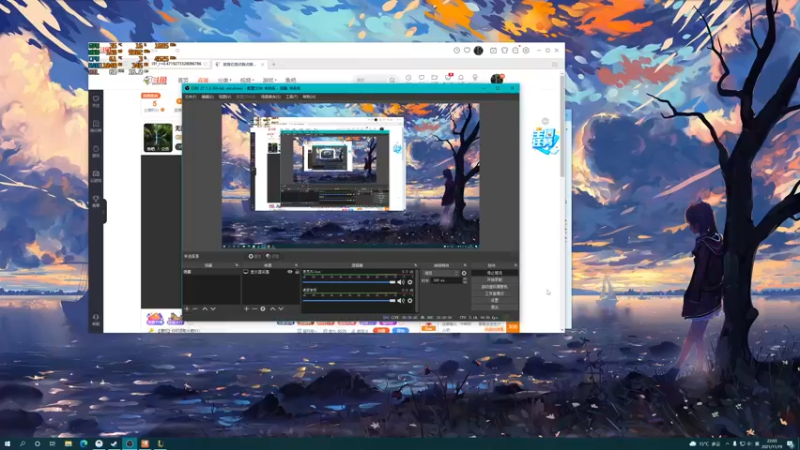Open source properties gear below the Sources list
Screen dimensions: 800x450
click(x=263, y=309)
